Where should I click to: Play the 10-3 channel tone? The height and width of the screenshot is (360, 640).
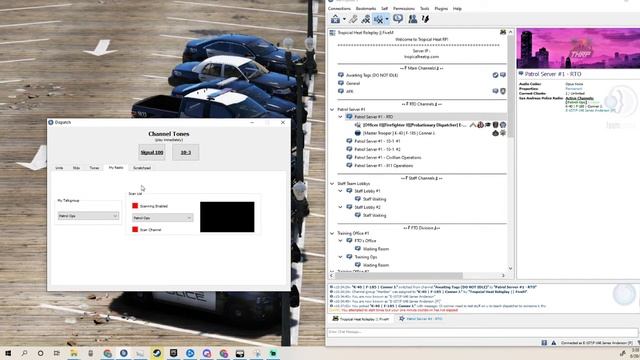click(186, 152)
